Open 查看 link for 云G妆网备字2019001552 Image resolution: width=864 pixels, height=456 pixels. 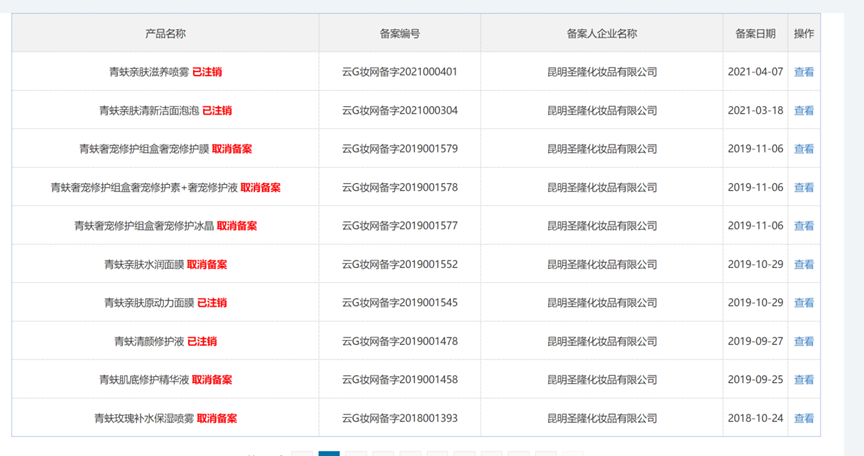click(x=803, y=264)
